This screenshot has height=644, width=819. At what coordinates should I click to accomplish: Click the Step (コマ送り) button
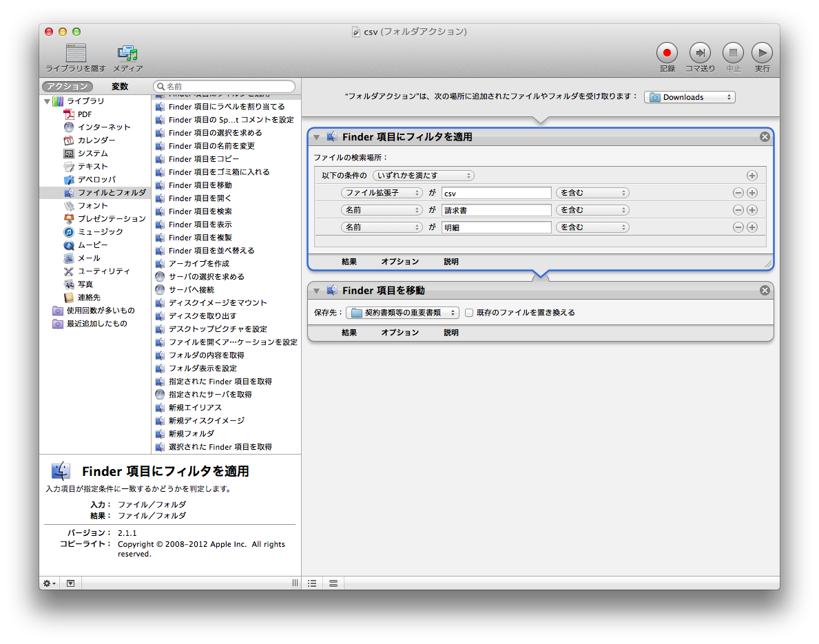699,53
